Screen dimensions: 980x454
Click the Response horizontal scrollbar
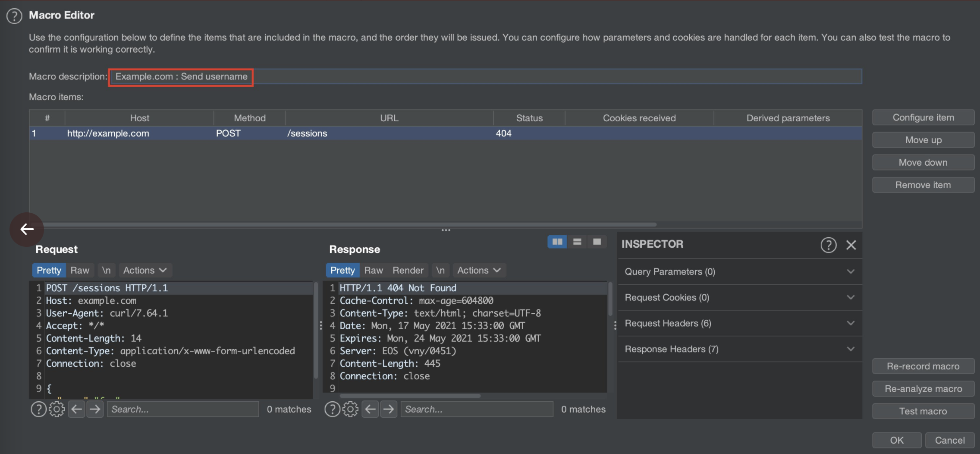point(410,396)
